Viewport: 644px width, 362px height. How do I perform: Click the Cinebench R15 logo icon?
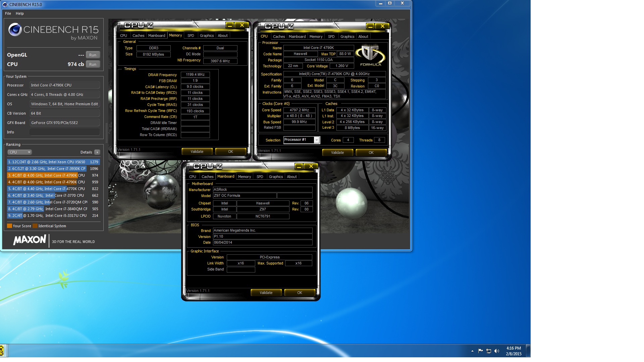15,29
